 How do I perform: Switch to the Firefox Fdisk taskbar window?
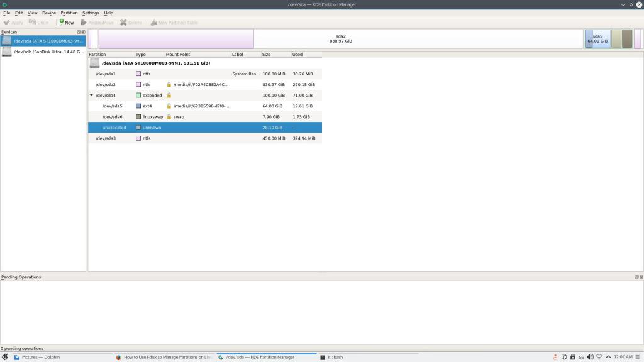pos(165,357)
